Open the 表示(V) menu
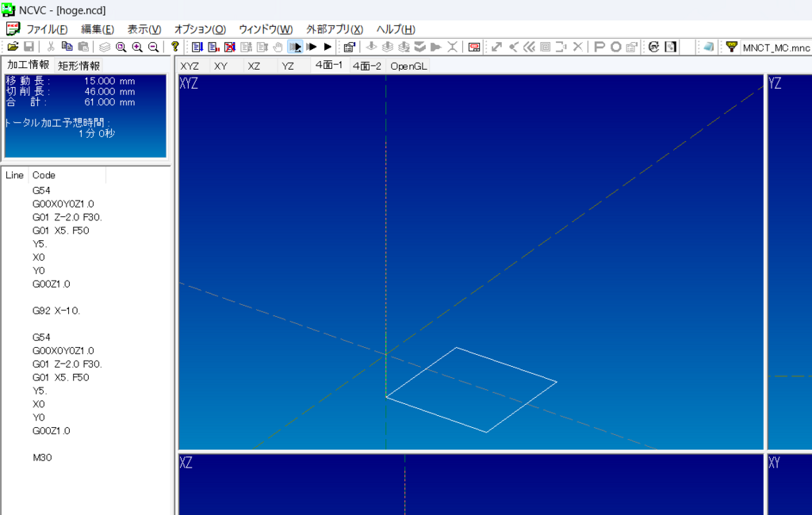The width and height of the screenshot is (812, 515). click(144, 29)
